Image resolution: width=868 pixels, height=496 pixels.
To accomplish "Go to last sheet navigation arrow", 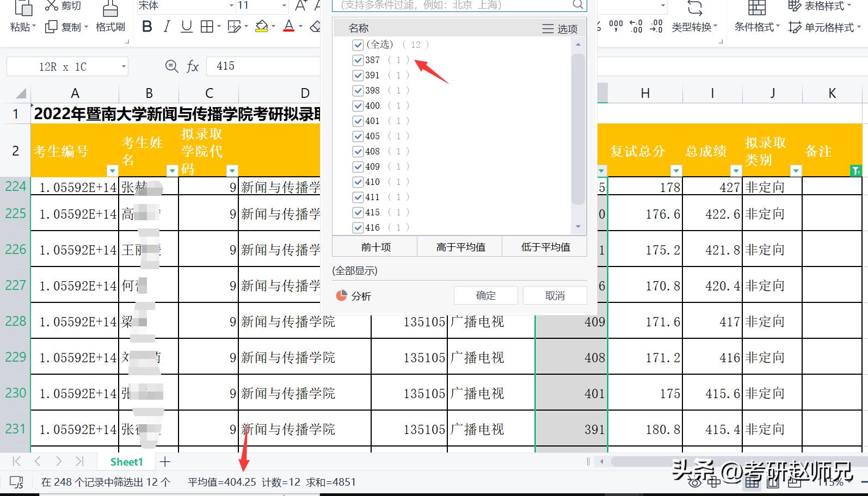I will tap(79, 462).
